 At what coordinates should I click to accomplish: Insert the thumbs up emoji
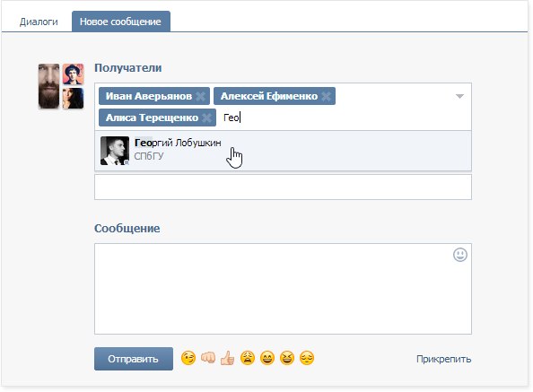(x=227, y=358)
